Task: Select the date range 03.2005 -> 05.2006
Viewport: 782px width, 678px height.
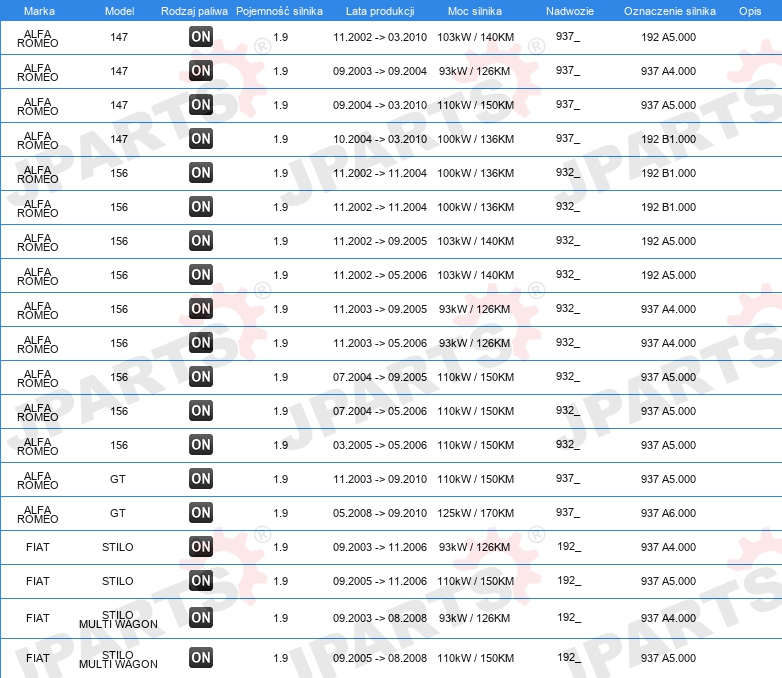Action: pyautogui.click(x=380, y=445)
